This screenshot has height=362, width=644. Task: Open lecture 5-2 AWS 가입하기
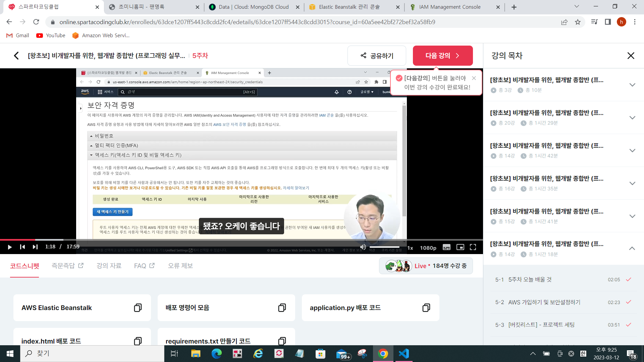click(563, 302)
